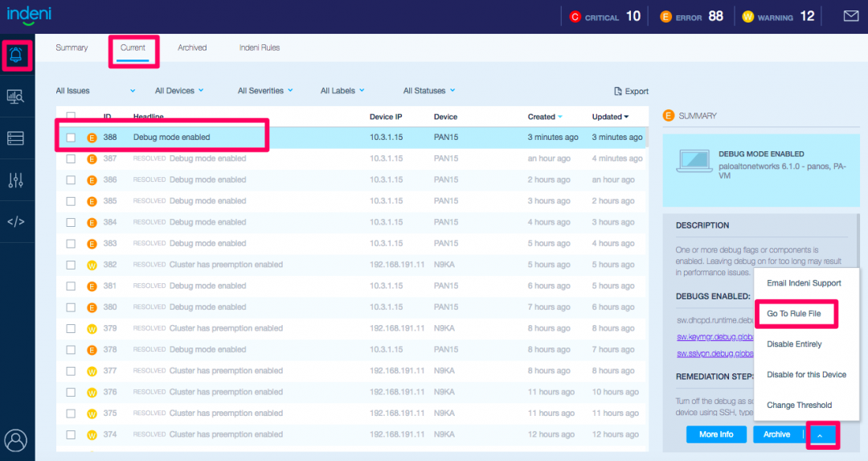Toggle the select-all checkbox in table header
This screenshot has height=461, width=868.
pyautogui.click(x=71, y=117)
